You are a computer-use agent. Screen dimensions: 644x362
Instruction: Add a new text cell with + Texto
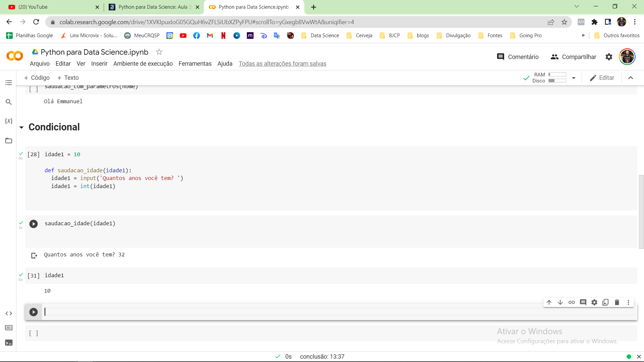(x=68, y=78)
